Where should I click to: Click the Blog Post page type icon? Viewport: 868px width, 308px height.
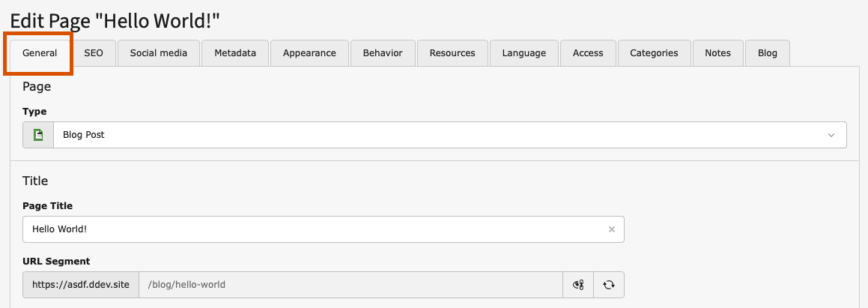[38, 135]
